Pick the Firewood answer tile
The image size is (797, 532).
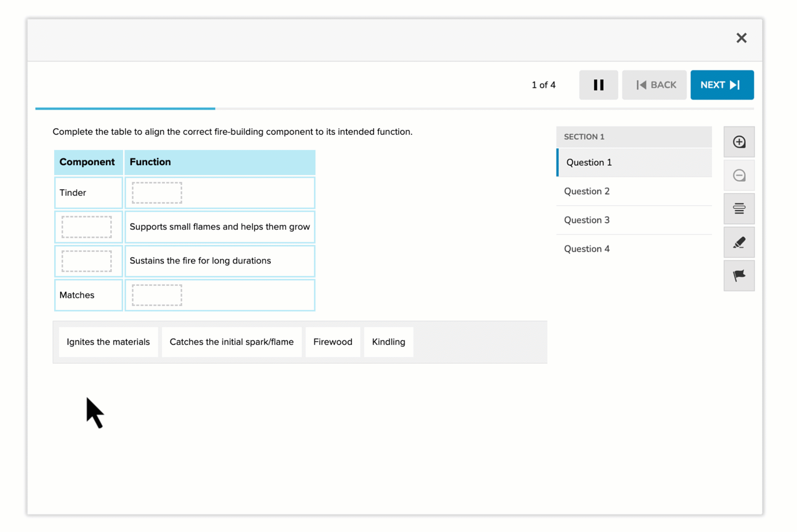pos(333,342)
